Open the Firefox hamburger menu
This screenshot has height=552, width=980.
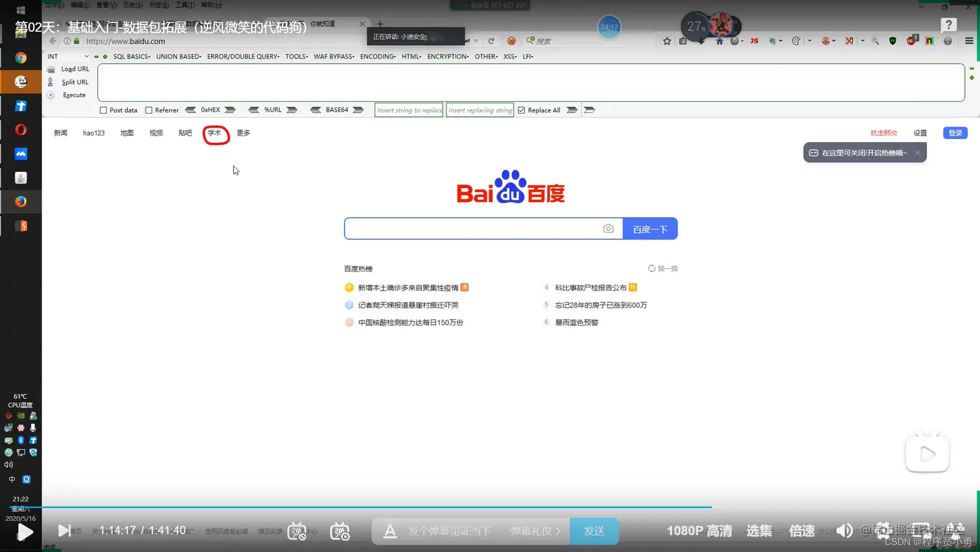click(x=969, y=41)
